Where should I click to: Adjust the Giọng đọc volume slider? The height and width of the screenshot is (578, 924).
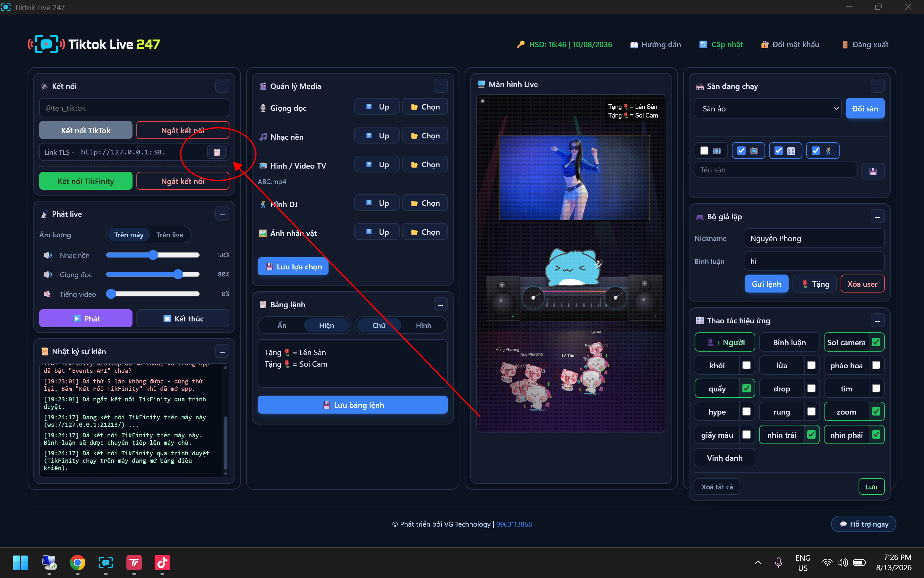(x=153, y=275)
